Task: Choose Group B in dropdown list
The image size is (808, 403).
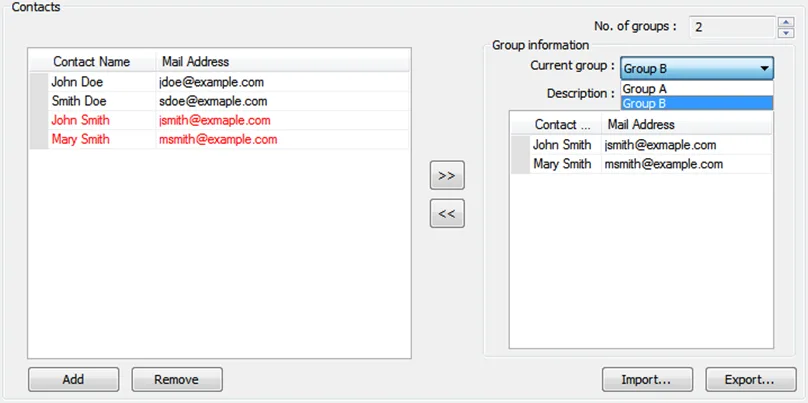Action: [697, 103]
